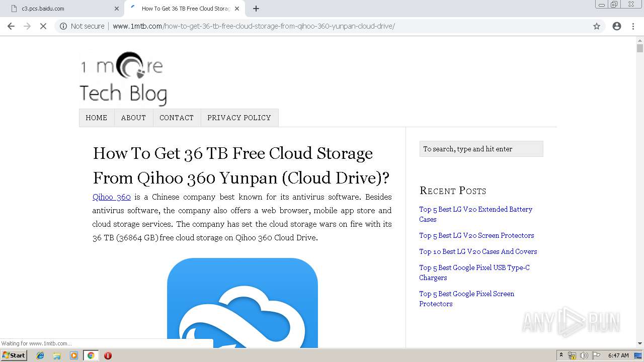Image resolution: width=644 pixels, height=362 pixels.
Task: Close the How To Get 36 TB tab
Action: [237, 9]
